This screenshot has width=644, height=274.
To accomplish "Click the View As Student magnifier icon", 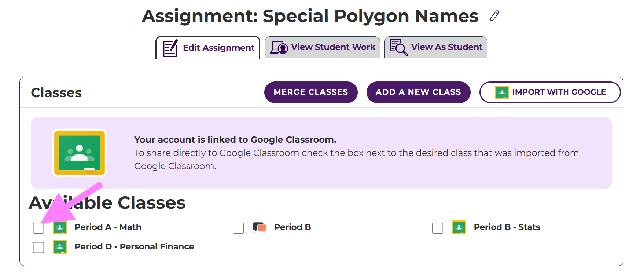I will click(398, 47).
